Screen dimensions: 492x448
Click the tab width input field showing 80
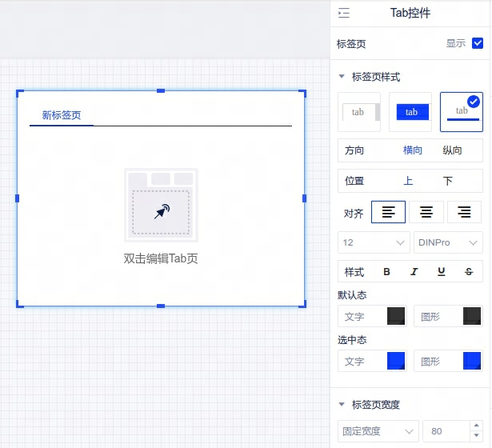click(444, 431)
